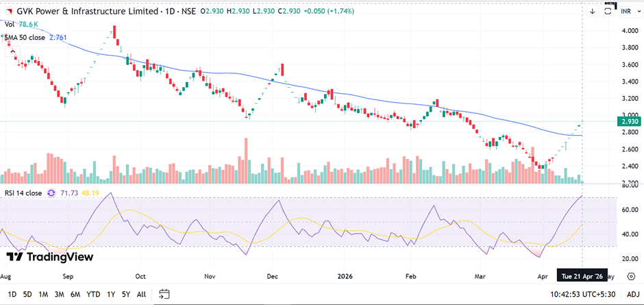The height and width of the screenshot is (305, 644).
Task: Choose the 3M time range
Action: click(x=60, y=294)
